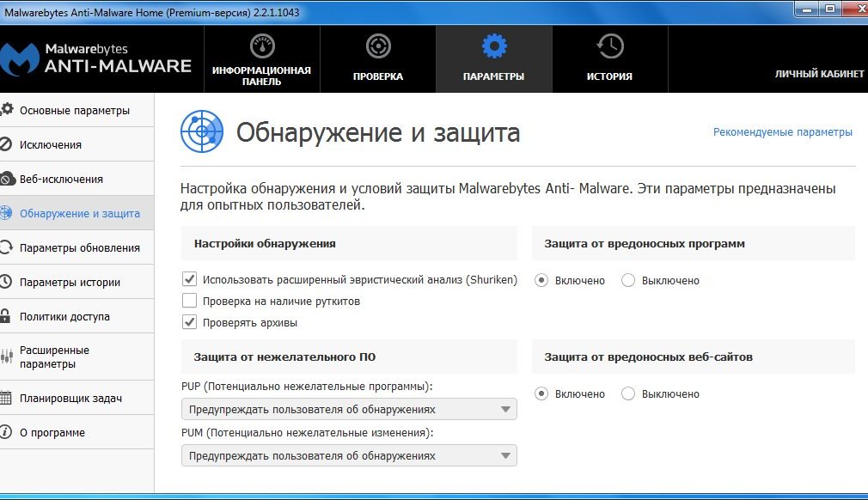Click the clock icon beside Параметры истории
This screenshot has width=868, height=500.
point(5,282)
